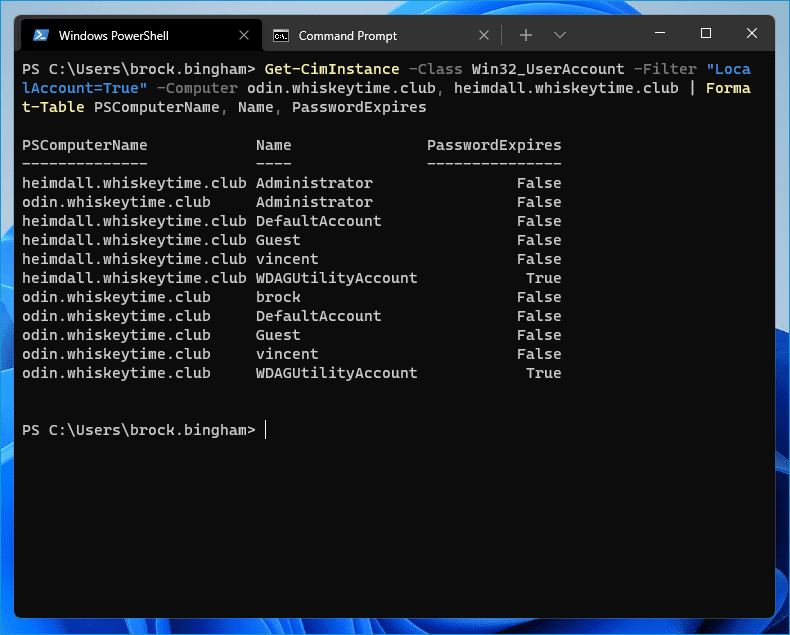Close the terminal window
The height and width of the screenshot is (635, 790).
752,33
